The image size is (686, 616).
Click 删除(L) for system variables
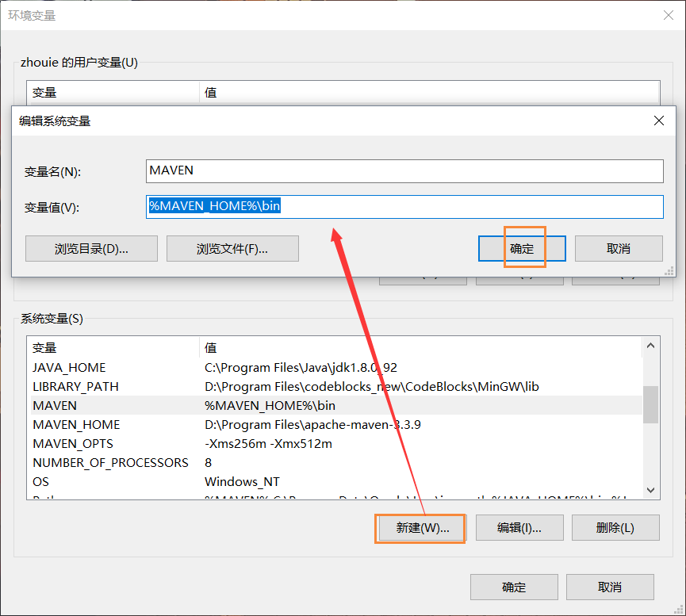coord(615,528)
